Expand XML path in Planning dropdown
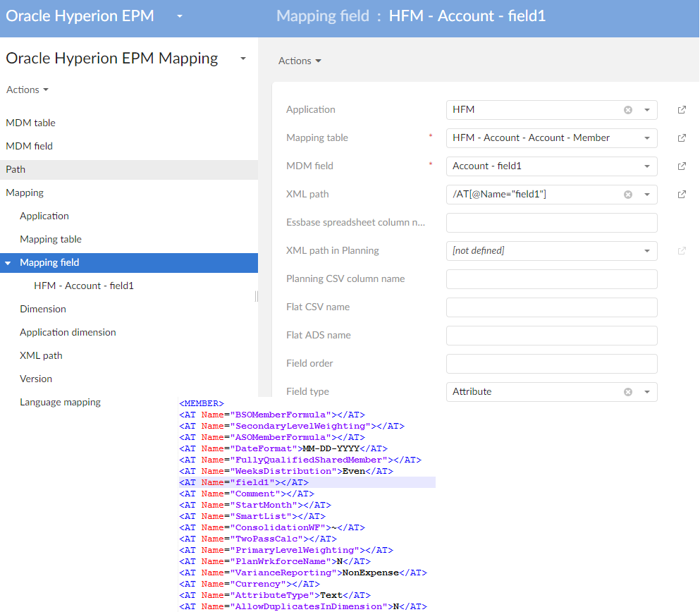The width and height of the screenshot is (700, 612). point(647,251)
